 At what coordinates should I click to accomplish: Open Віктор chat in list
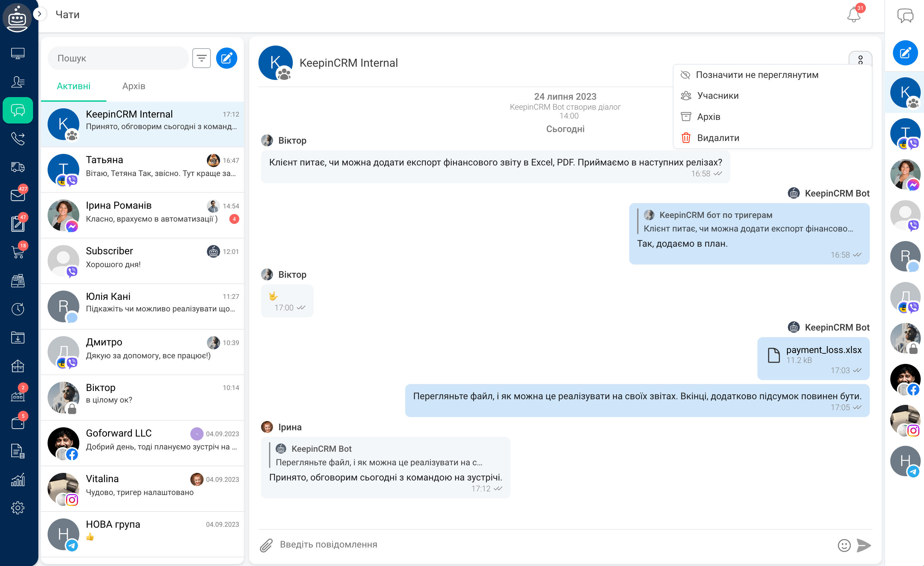pos(142,397)
